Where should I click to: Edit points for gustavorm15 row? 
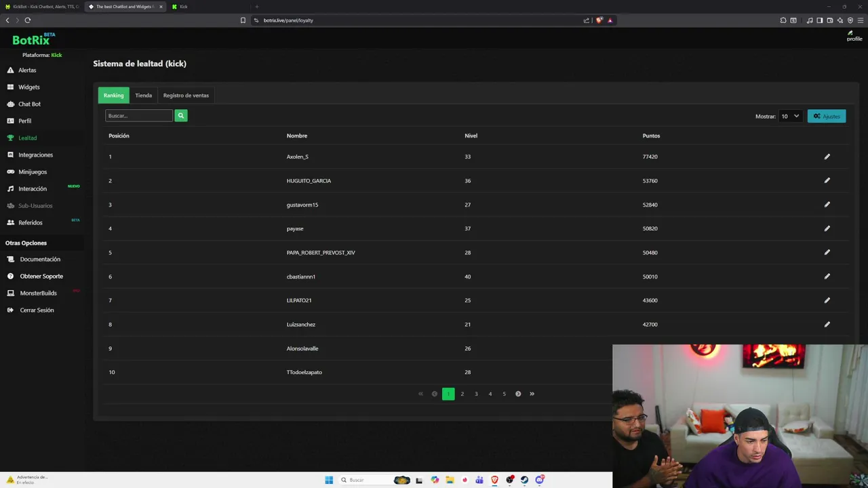tap(827, 205)
